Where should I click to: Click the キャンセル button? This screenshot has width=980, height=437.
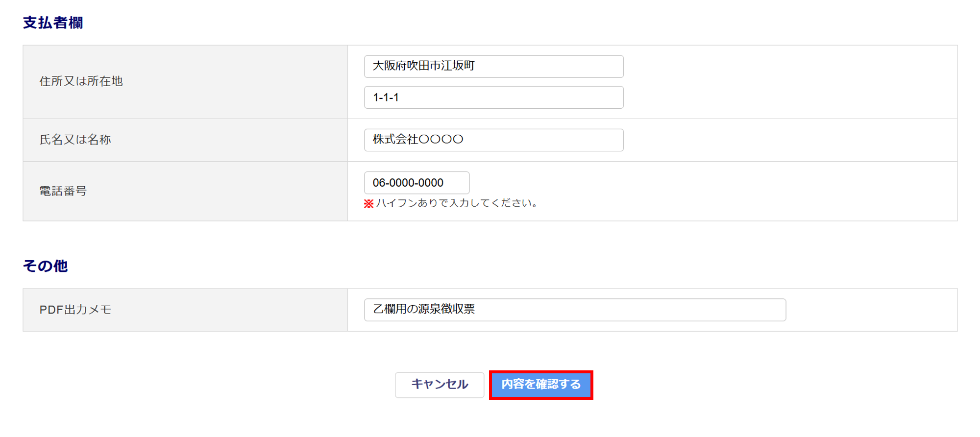click(x=440, y=385)
